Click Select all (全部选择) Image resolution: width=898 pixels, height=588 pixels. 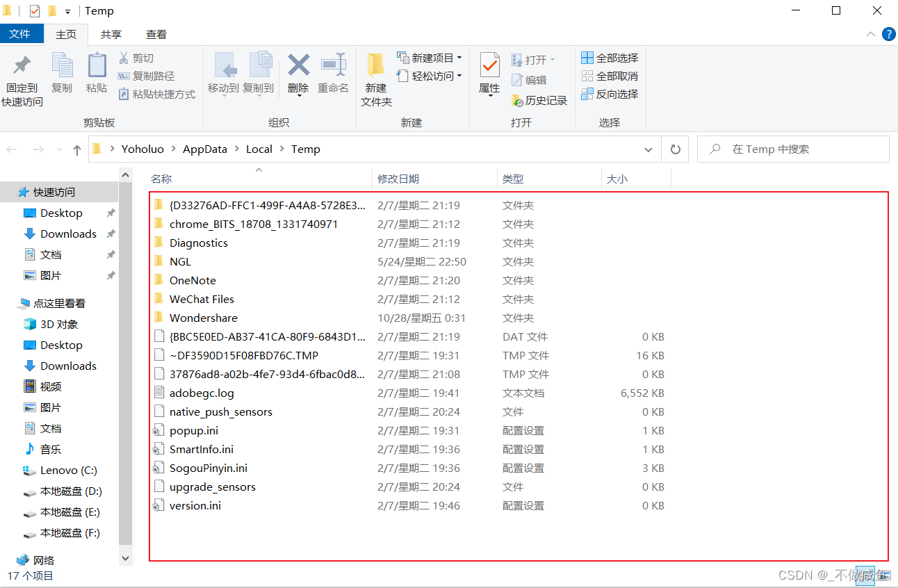(x=610, y=58)
